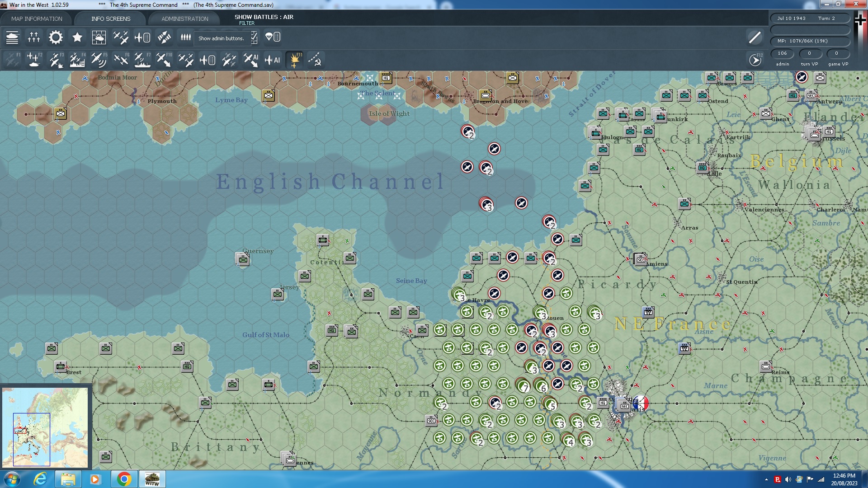Toggle the diagonal slash button near top right
Screen dimensions: 868x488
pos(755,38)
